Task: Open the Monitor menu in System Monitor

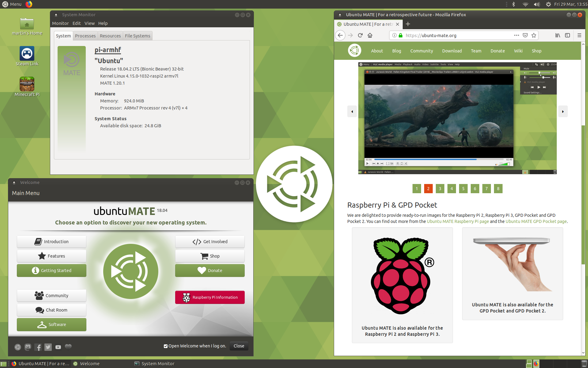Action: coord(60,23)
